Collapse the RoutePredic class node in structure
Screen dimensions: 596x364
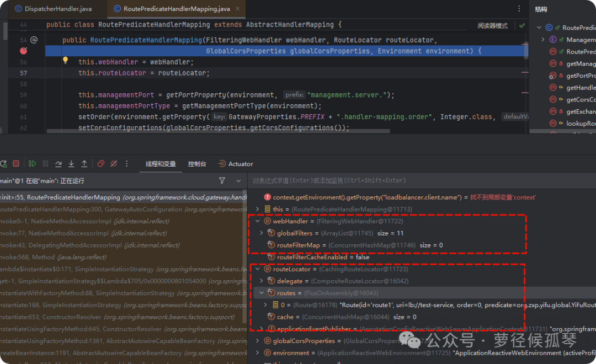[x=539, y=28]
